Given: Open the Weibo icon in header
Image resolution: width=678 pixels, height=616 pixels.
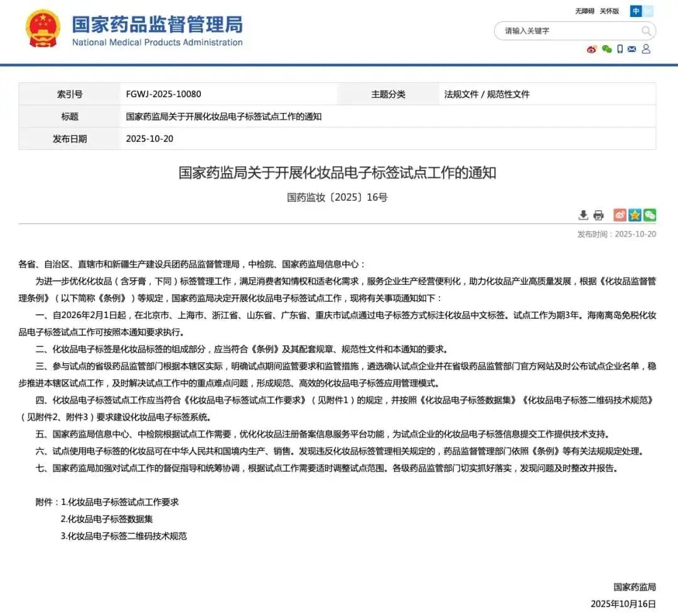Looking at the screenshot, I should (592, 49).
